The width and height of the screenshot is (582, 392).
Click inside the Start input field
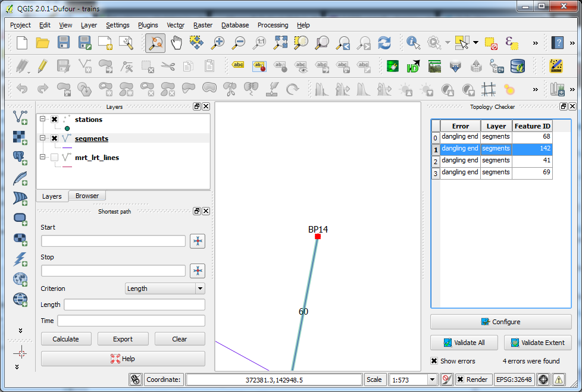pos(113,241)
